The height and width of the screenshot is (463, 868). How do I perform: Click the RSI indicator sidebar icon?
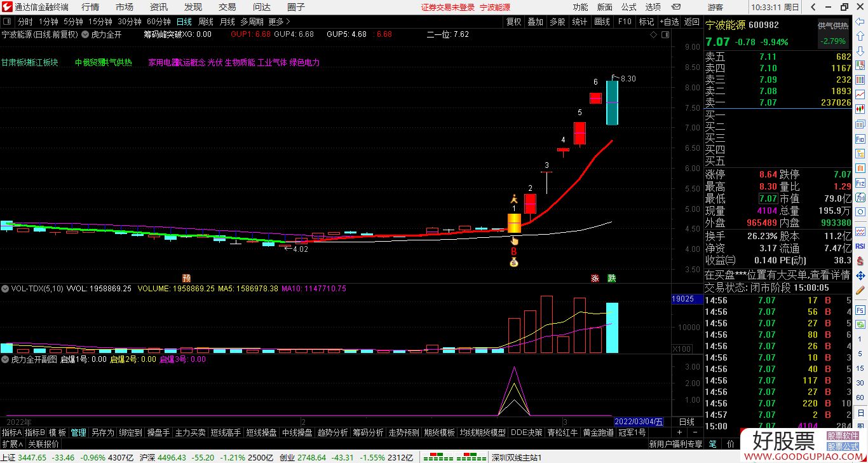860,245
